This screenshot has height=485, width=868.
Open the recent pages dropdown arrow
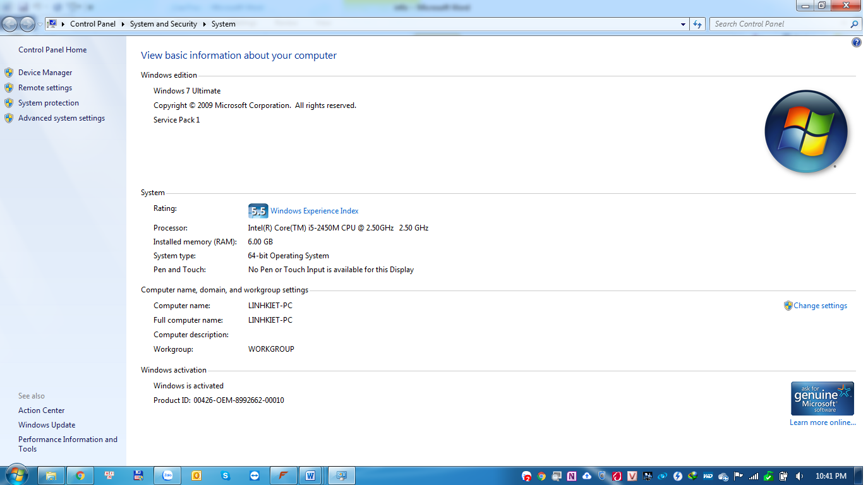tap(40, 25)
